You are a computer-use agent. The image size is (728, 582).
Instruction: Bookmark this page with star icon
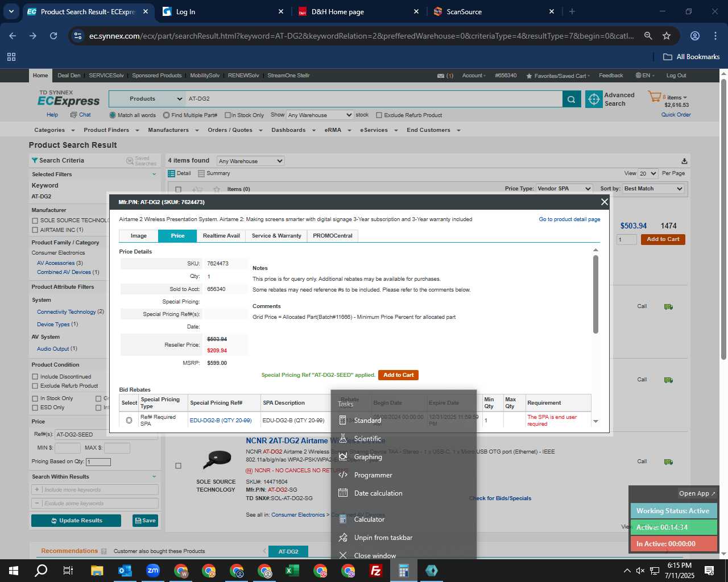click(667, 36)
